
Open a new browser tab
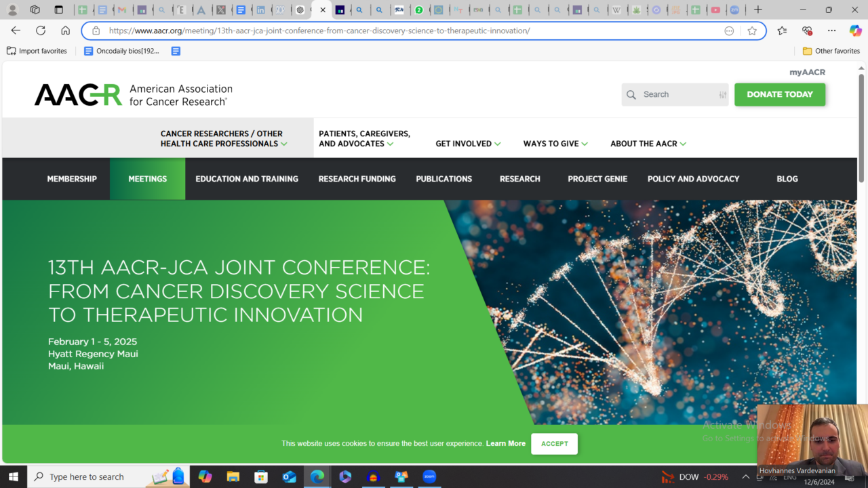(758, 10)
